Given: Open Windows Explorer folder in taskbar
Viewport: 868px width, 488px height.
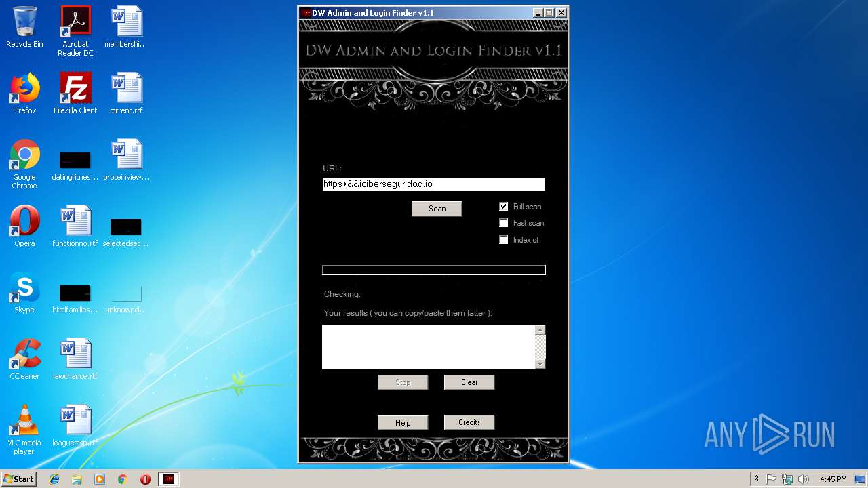Looking at the screenshot, I should (77, 479).
